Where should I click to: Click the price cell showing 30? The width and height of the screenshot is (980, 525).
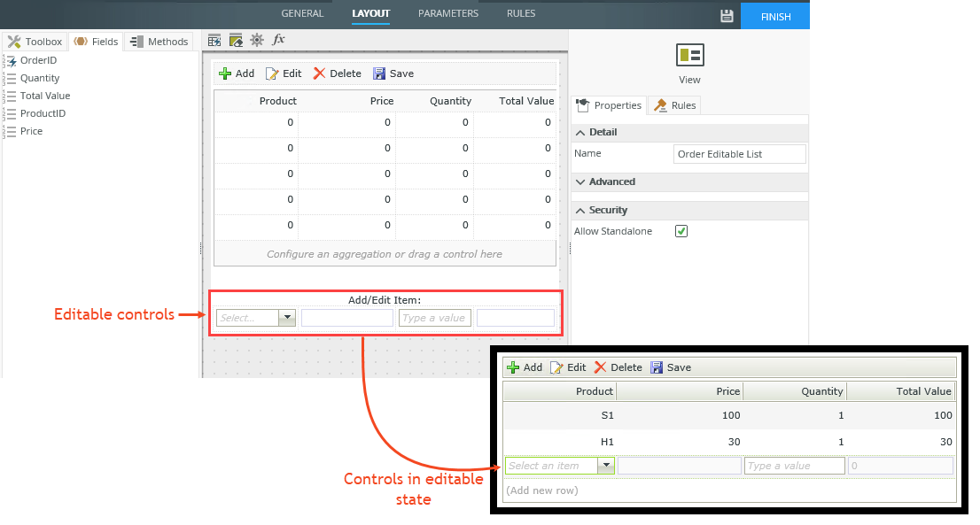click(x=734, y=442)
